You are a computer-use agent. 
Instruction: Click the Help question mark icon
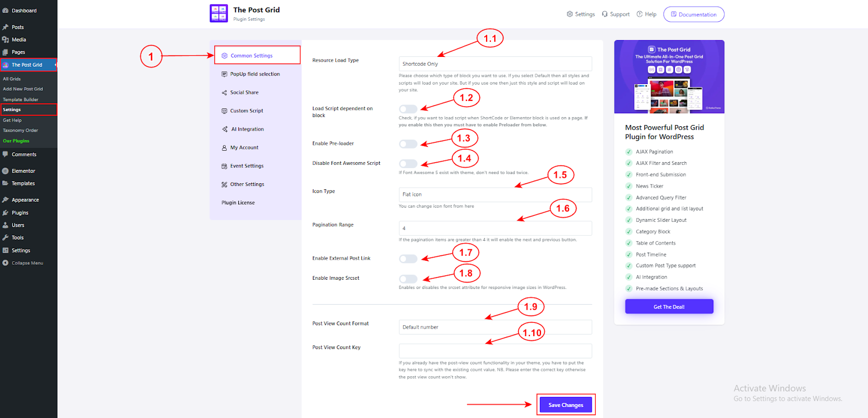click(x=640, y=14)
